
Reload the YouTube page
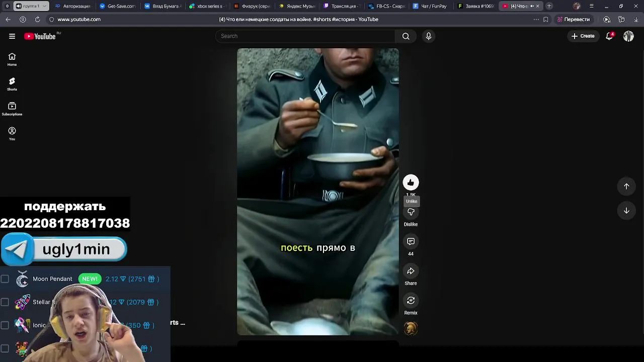coord(37,20)
